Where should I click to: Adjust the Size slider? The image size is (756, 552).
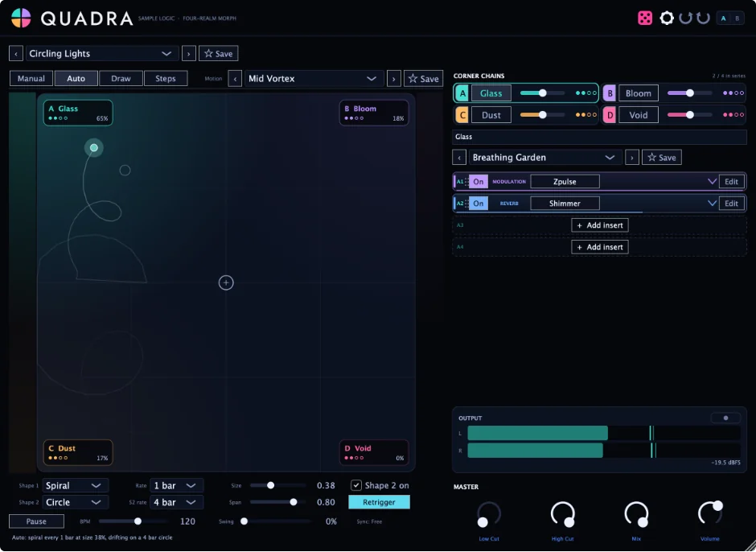pyautogui.click(x=277, y=485)
